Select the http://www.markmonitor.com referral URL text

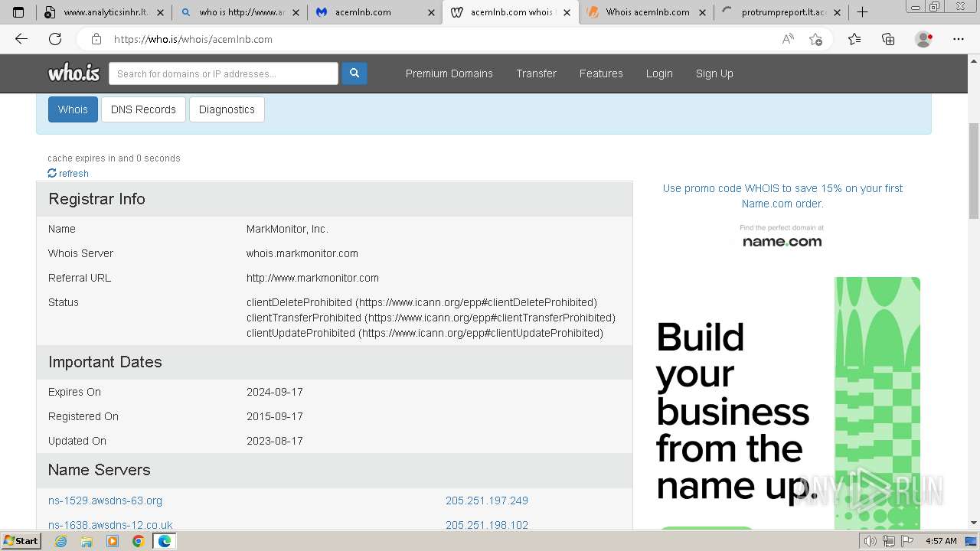[x=312, y=278]
